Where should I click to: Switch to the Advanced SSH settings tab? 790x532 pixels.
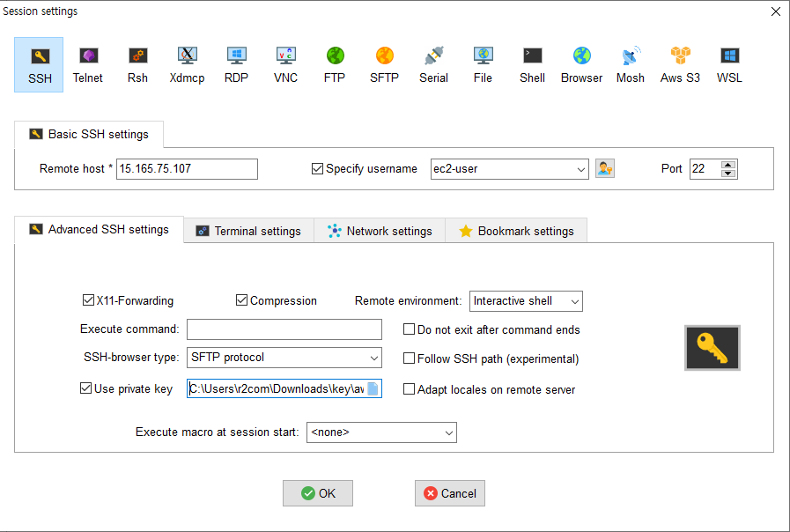click(x=100, y=230)
